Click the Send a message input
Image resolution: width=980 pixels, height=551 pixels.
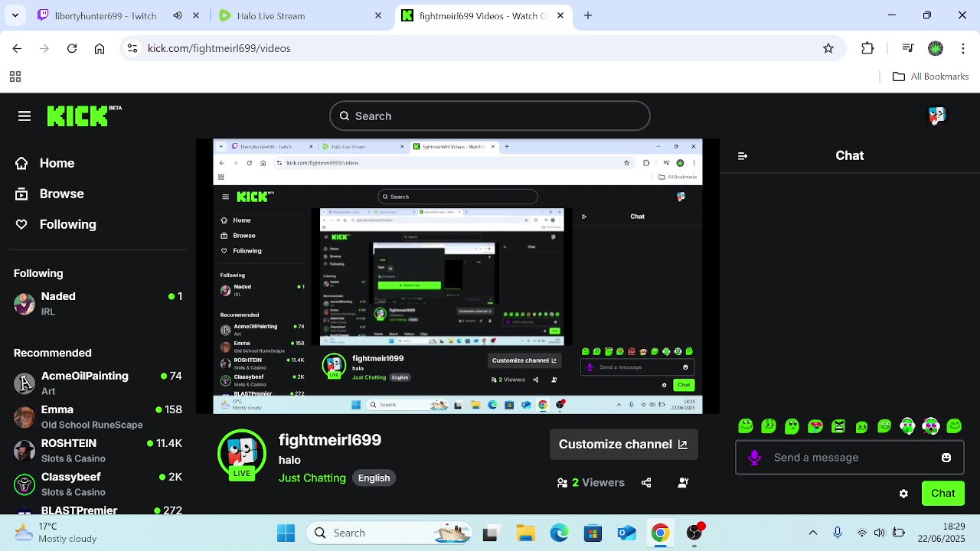tap(850, 458)
